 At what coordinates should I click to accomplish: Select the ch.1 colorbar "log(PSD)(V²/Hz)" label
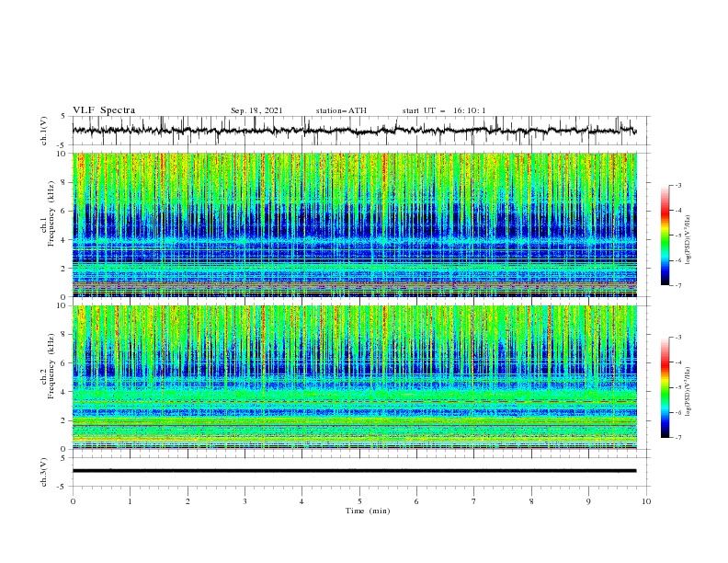[688, 240]
